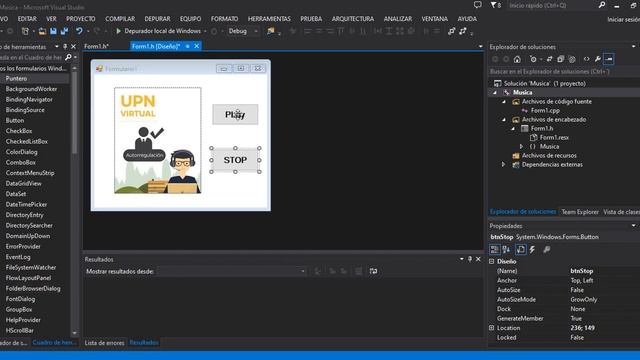Close the Form1.h [Diseño] tab
This screenshot has height=360, width=640.
[197, 47]
